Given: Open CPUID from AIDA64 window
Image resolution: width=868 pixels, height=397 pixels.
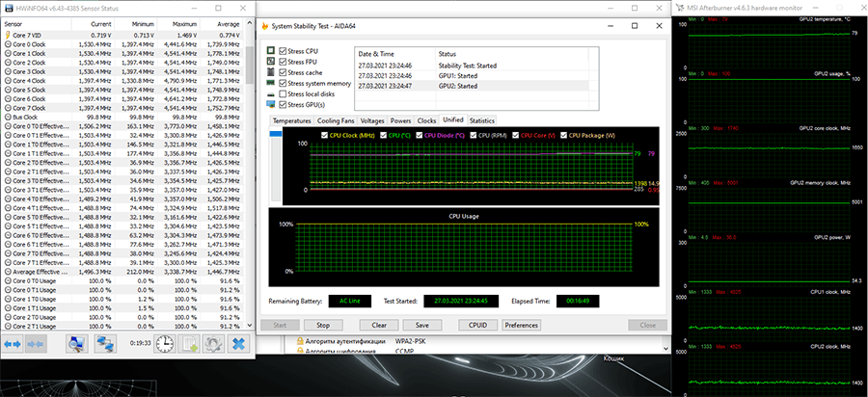Looking at the screenshot, I should tap(477, 325).
